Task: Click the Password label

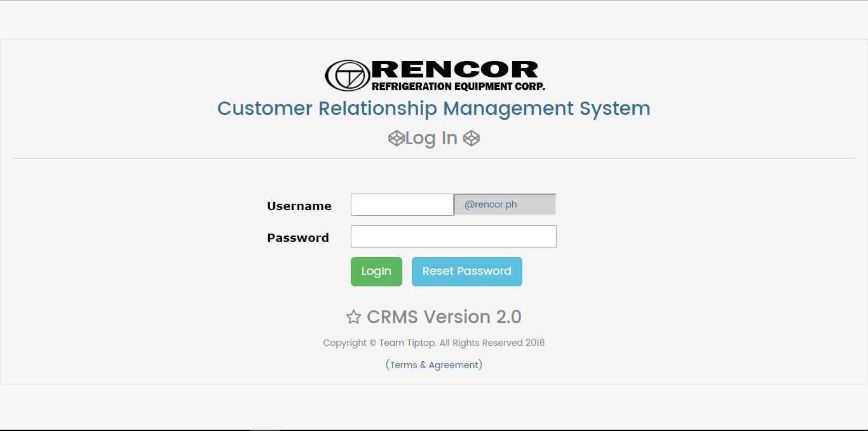Action: pyautogui.click(x=298, y=238)
